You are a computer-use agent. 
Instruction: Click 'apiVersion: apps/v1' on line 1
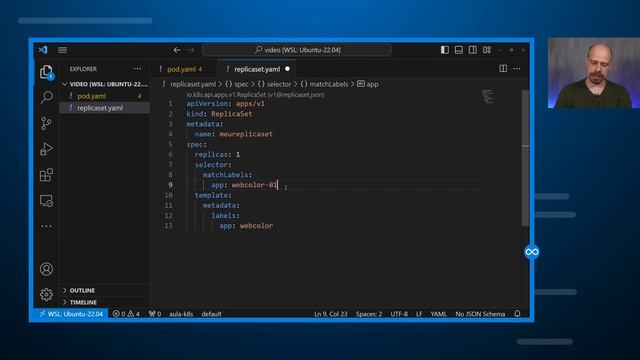(226, 104)
